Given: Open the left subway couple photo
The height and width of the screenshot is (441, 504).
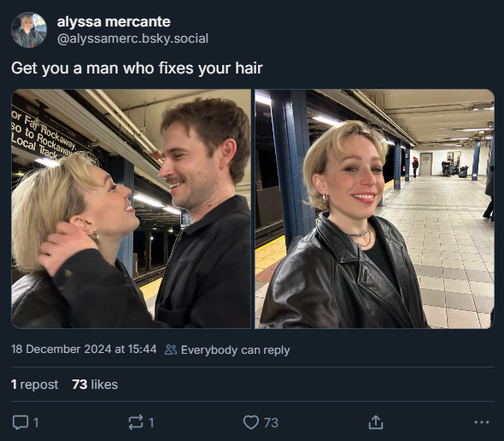Looking at the screenshot, I should [132, 209].
